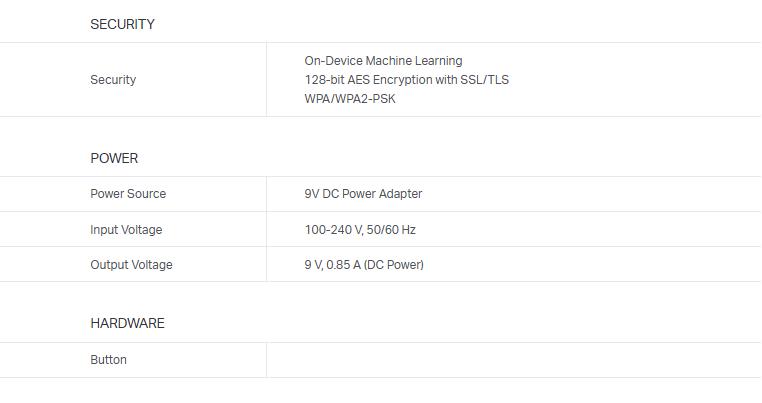The image size is (762, 403).
Task: Click the POWER section heading
Action: 114,158
